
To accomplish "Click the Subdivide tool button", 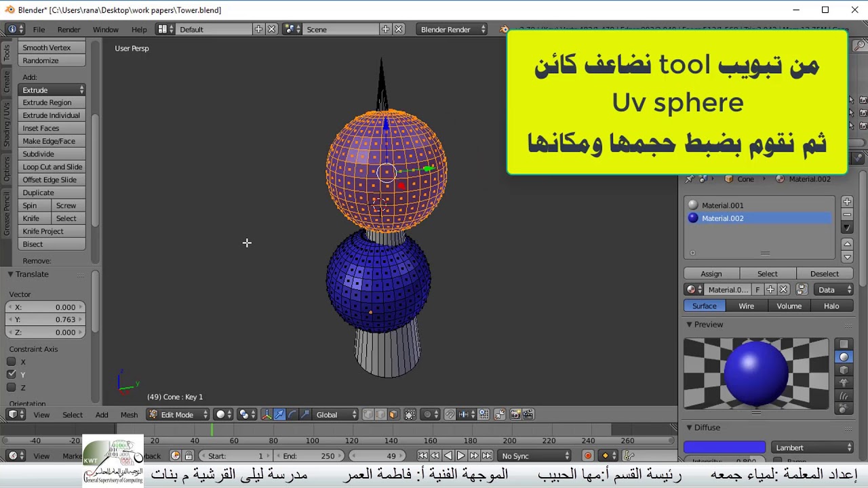I will pyautogui.click(x=52, y=154).
